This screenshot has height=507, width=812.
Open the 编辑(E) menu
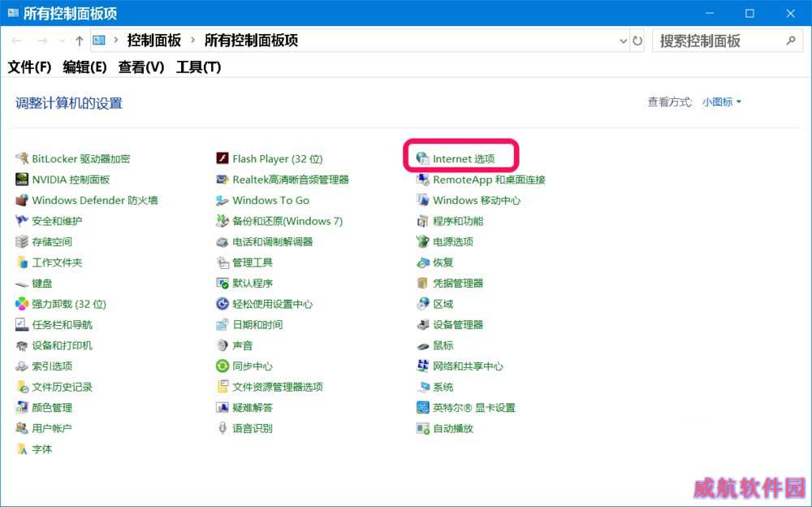(84, 67)
